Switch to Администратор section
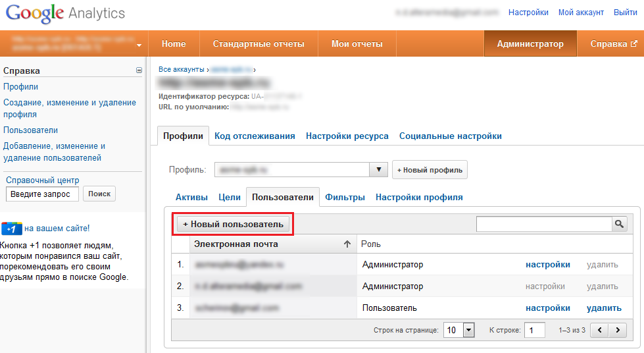The image size is (644, 353). tap(530, 43)
